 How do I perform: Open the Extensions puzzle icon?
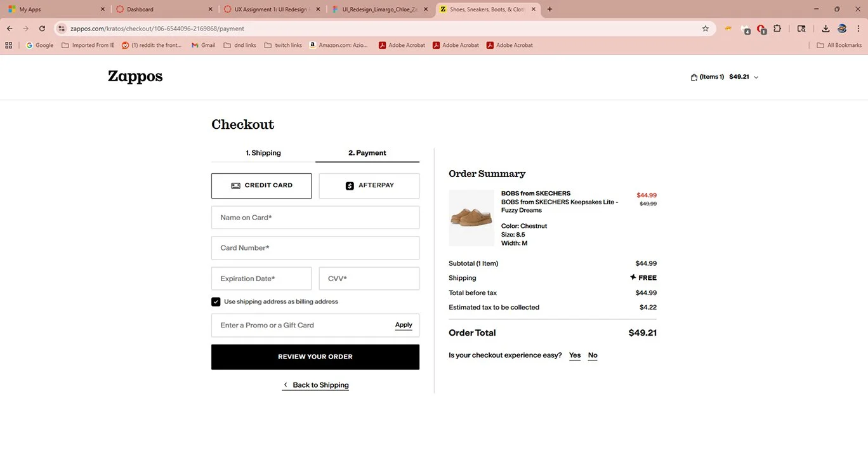[777, 29]
